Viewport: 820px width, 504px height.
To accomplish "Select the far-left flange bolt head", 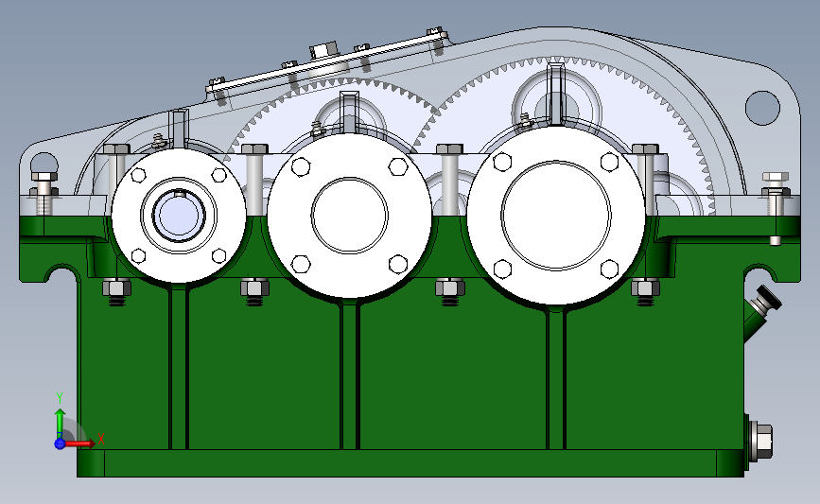I will [x=44, y=176].
